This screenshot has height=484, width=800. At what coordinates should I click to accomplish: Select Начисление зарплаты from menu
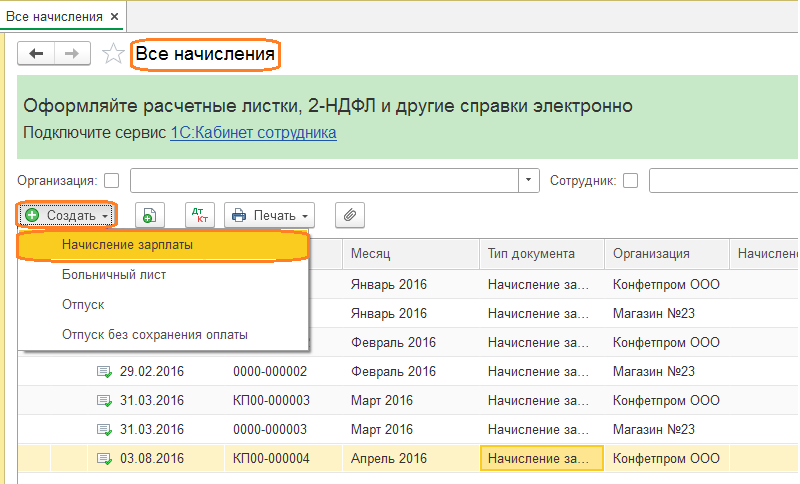point(127,244)
